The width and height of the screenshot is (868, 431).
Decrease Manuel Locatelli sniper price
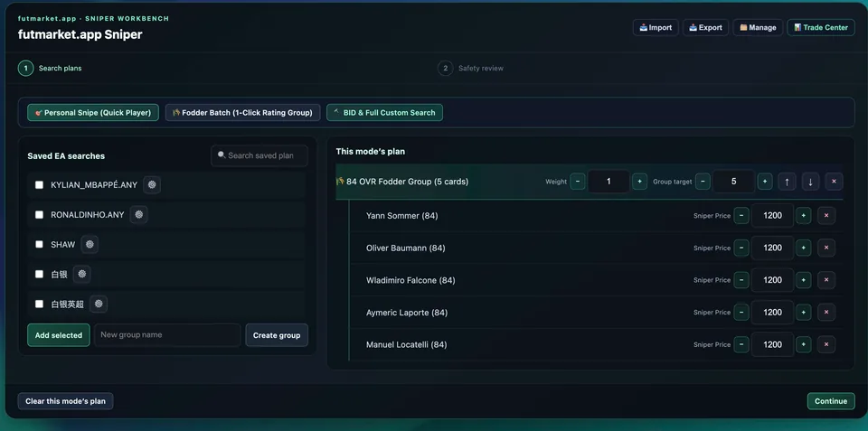coord(741,344)
